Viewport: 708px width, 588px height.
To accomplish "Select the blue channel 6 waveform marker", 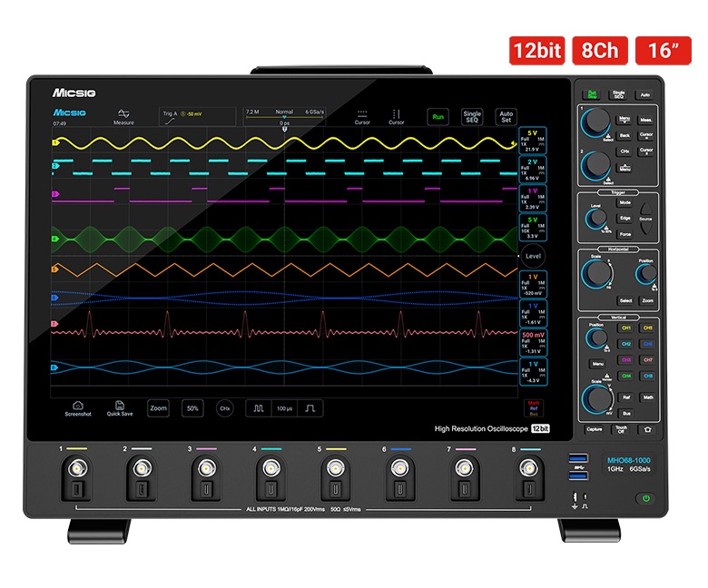I will click(x=55, y=298).
